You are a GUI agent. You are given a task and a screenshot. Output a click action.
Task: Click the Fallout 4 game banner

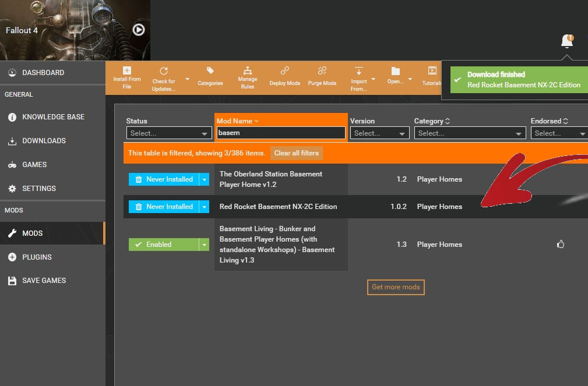75,30
